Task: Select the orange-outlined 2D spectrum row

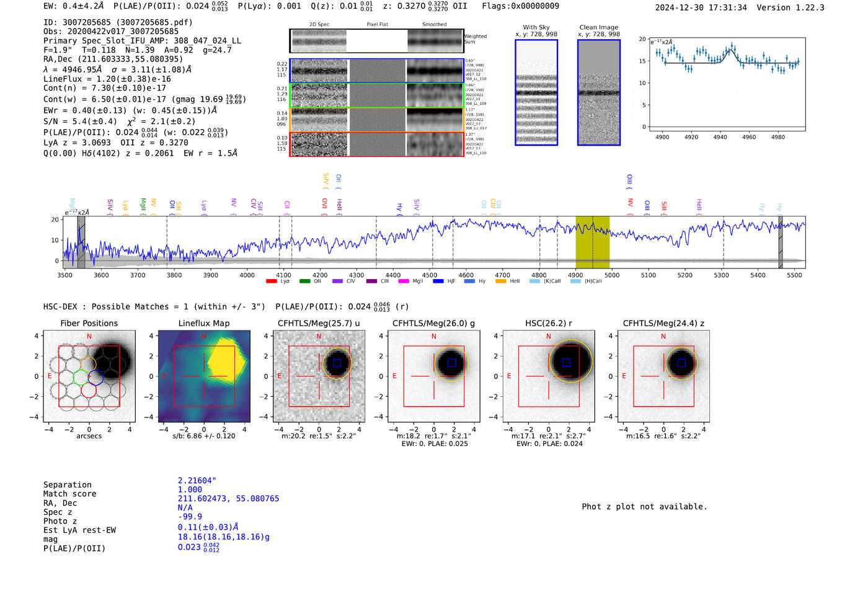Action: coord(376,120)
